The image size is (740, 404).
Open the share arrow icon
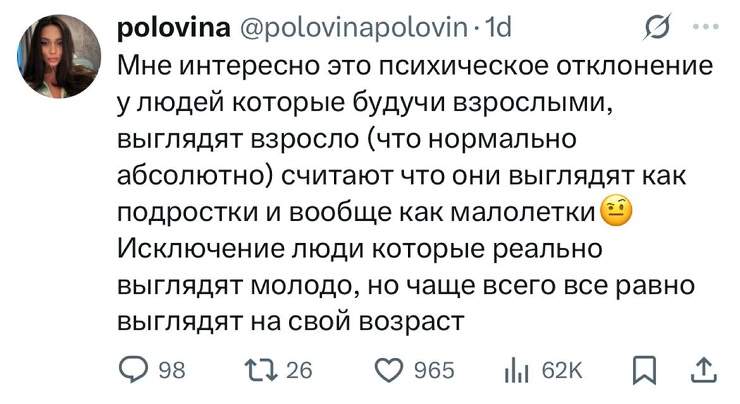(704, 370)
